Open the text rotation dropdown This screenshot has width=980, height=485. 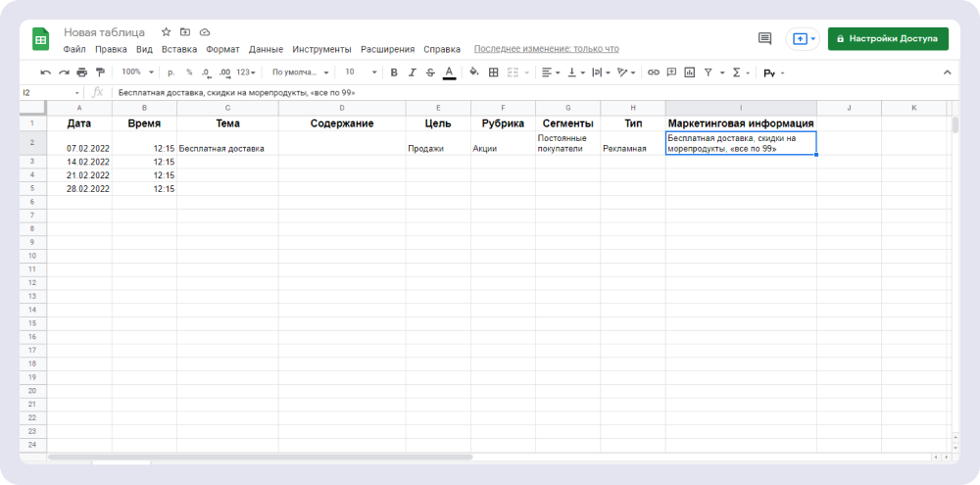coord(625,73)
